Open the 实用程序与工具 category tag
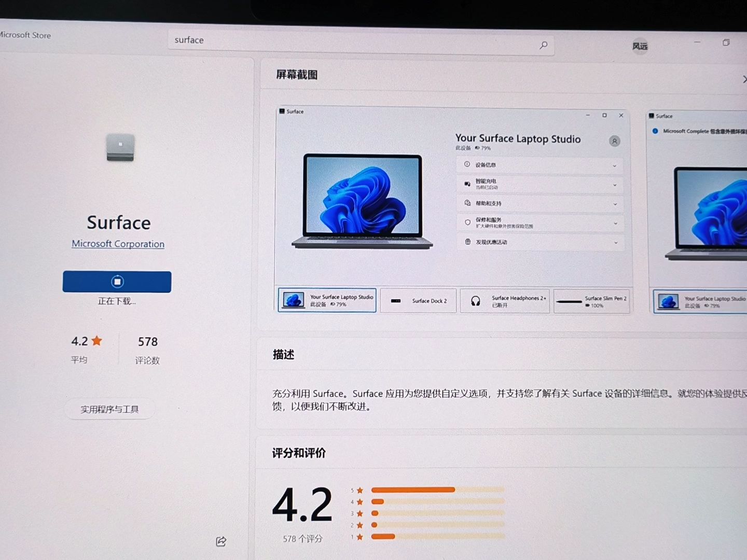The height and width of the screenshot is (560, 747). point(109,409)
